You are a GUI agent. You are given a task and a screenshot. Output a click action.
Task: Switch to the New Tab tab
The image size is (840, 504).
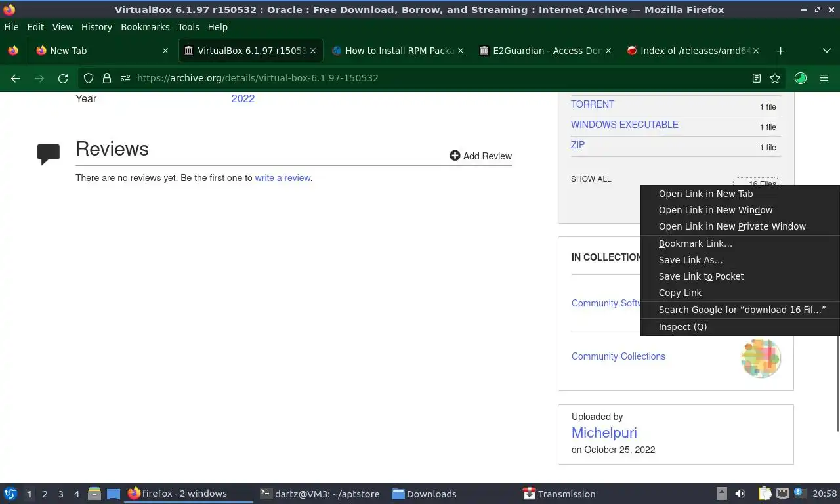pos(102,51)
